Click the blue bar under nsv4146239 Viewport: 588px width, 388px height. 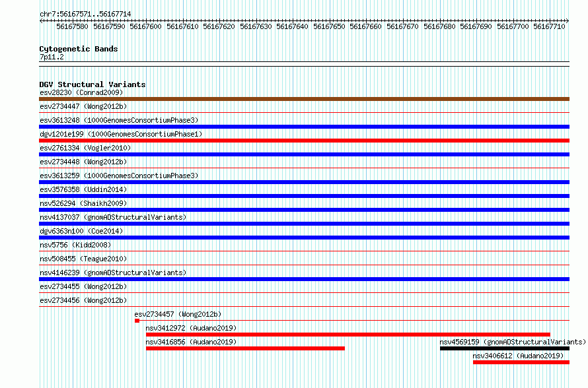click(x=304, y=279)
